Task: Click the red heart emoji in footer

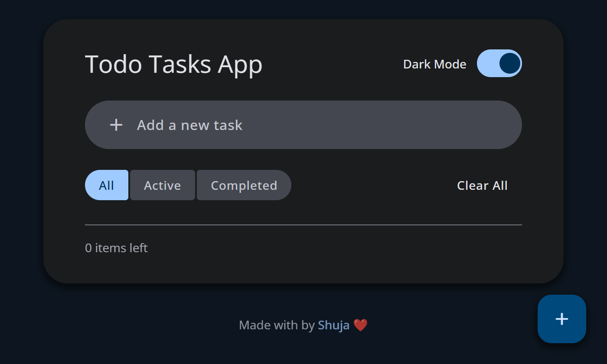Action: click(360, 325)
